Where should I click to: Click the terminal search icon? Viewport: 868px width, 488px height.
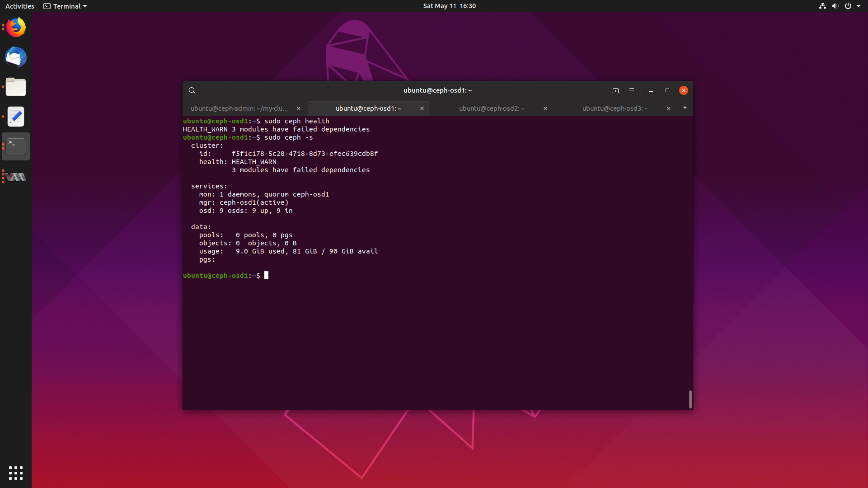tap(192, 90)
